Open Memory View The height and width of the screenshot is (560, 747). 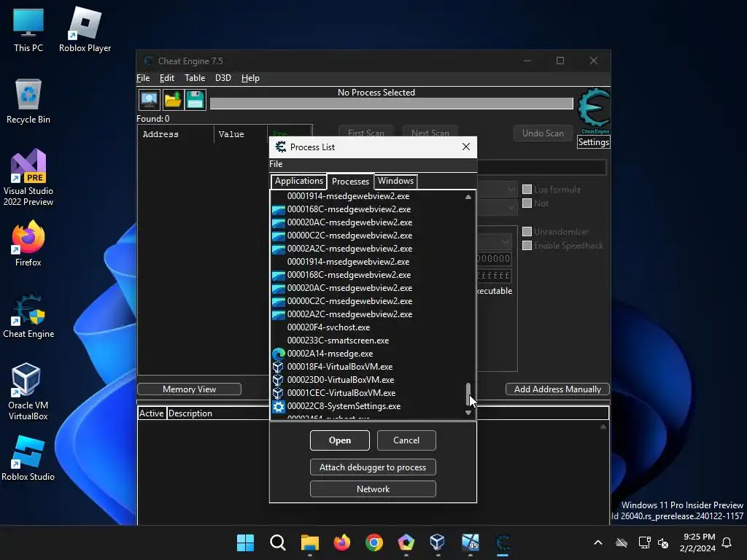click(x=189, y=389)
